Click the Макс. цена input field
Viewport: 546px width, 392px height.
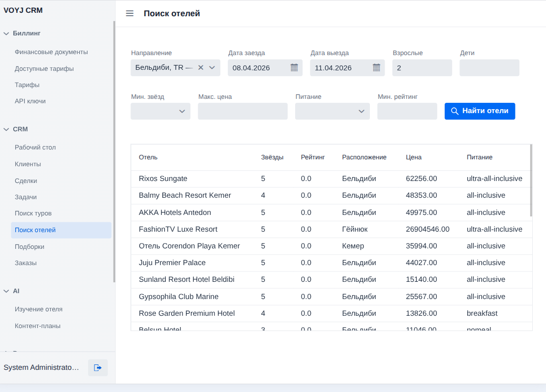[x=243, y=111]
